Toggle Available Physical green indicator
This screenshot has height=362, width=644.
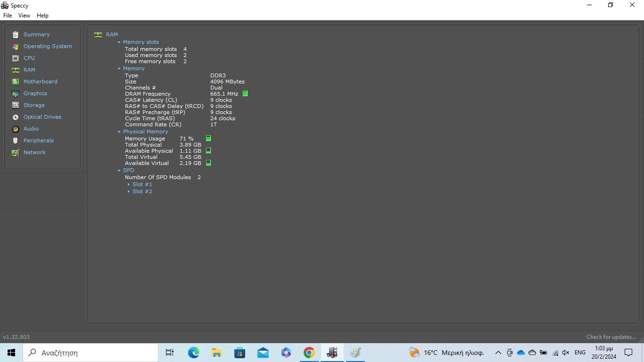208,151
